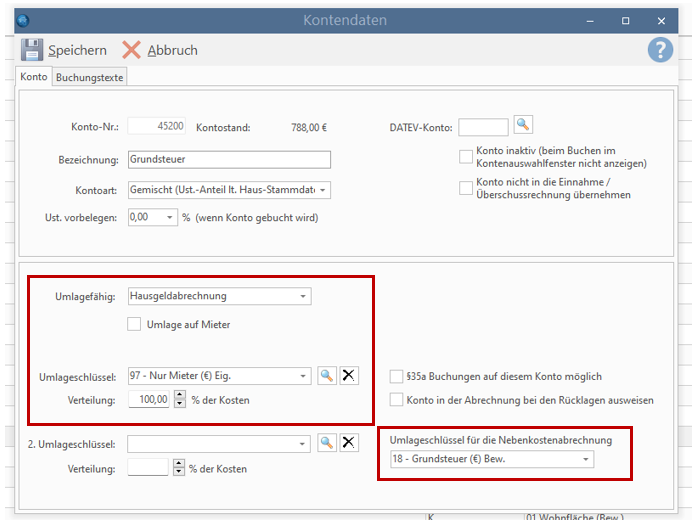
Task: Expand the Kontoart dropdown
Action: (x=323, y=189)
